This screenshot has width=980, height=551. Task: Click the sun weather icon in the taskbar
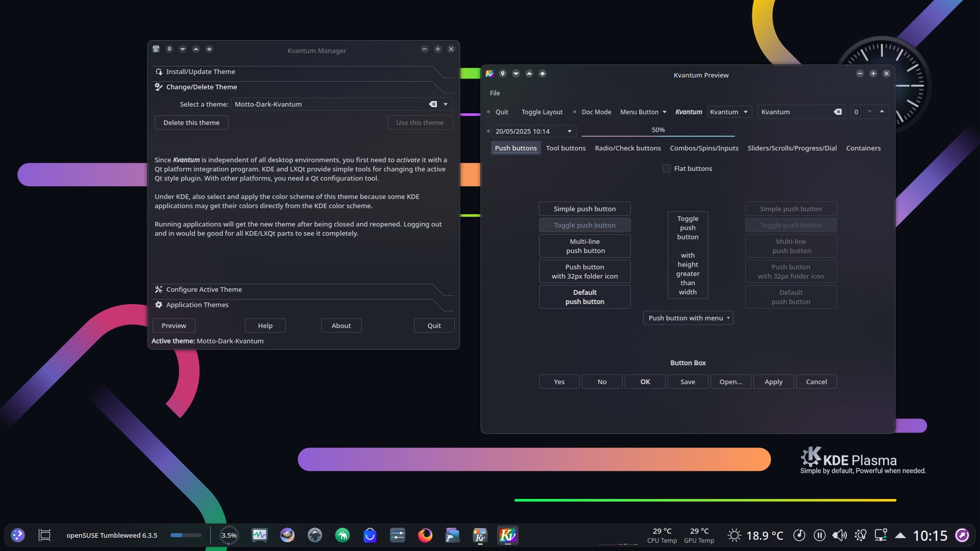734,535
